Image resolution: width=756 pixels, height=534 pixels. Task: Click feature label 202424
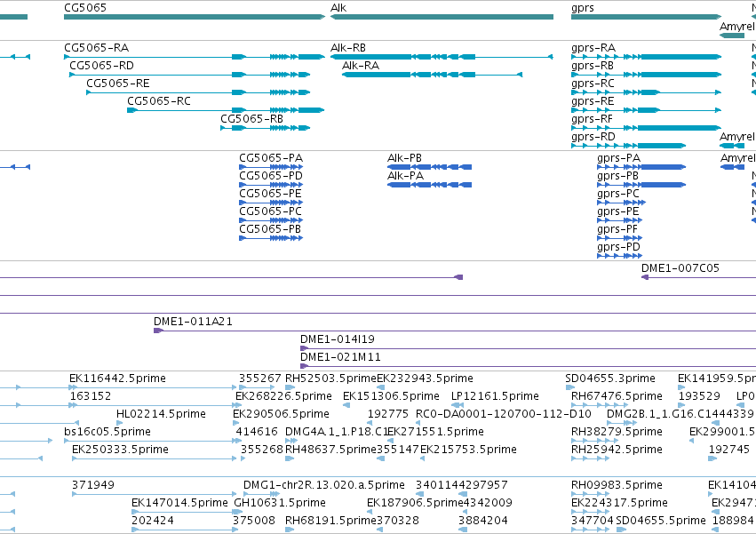click(153, 521)
